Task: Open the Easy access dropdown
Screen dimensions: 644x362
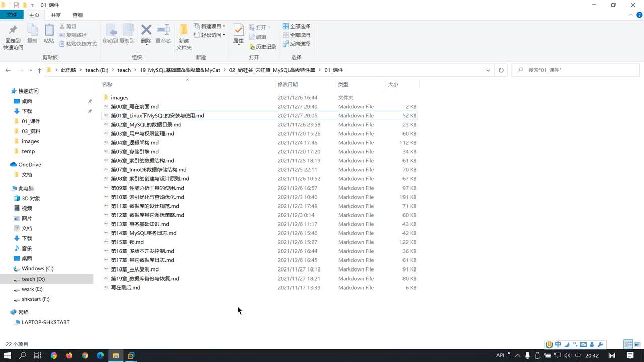Action: 209,35
